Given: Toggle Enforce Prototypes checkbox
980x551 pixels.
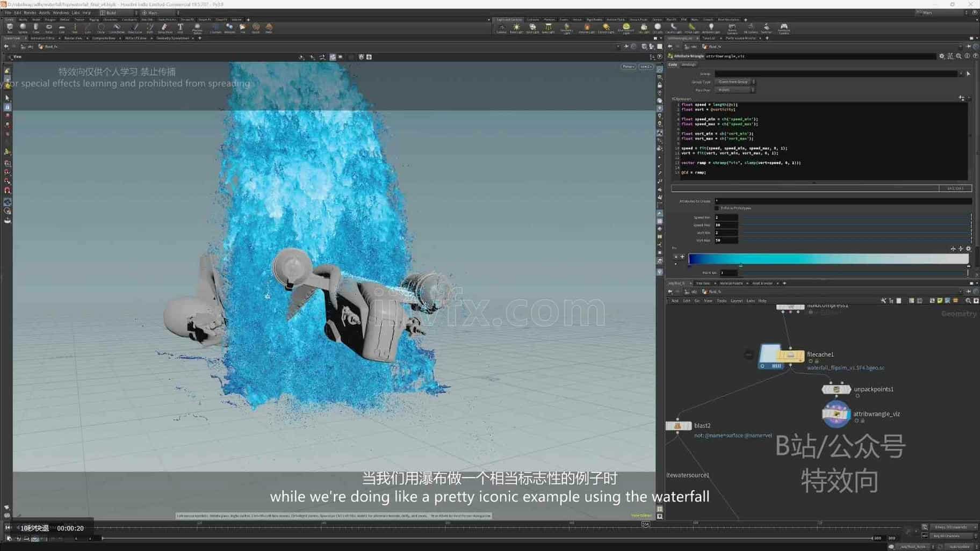Looking at the screenshot, I should coord(717,208).
